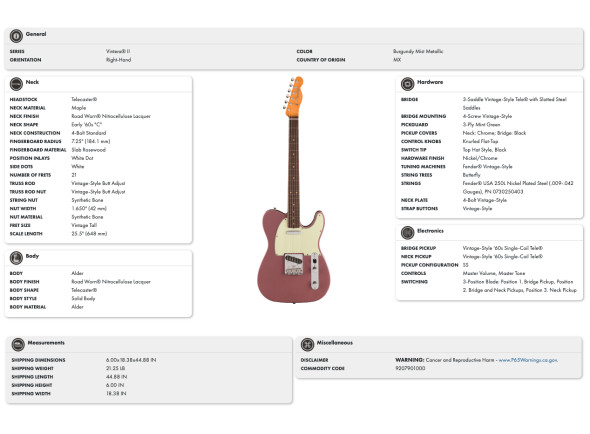590x434 pixels.
Task: Select the Miscellaneous section heading
Action: pos(335,343)
